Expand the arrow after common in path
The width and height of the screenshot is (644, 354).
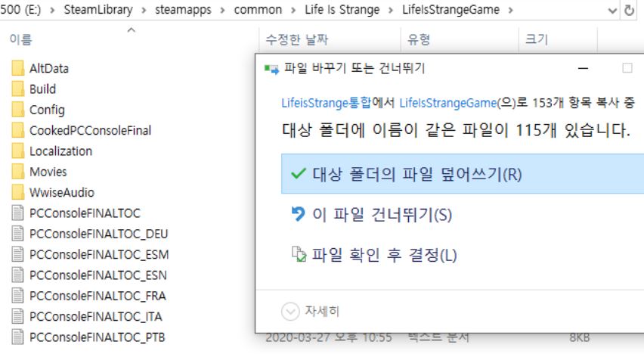tap(293, 10)
